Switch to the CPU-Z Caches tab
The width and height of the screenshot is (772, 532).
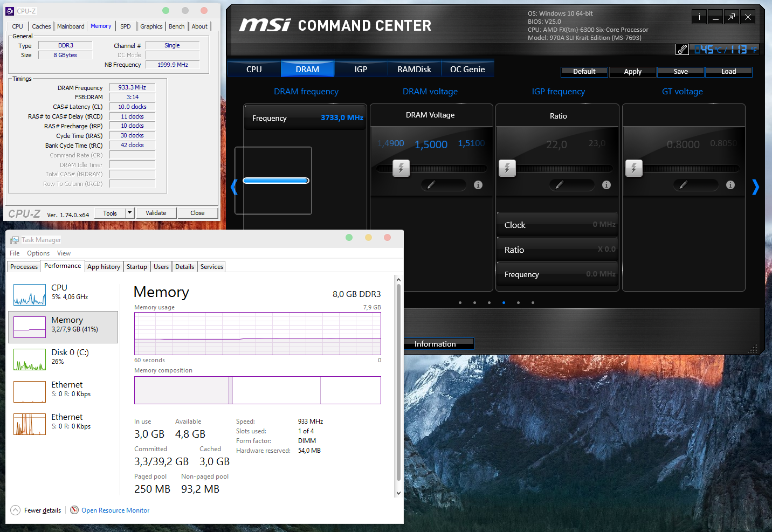42,26
